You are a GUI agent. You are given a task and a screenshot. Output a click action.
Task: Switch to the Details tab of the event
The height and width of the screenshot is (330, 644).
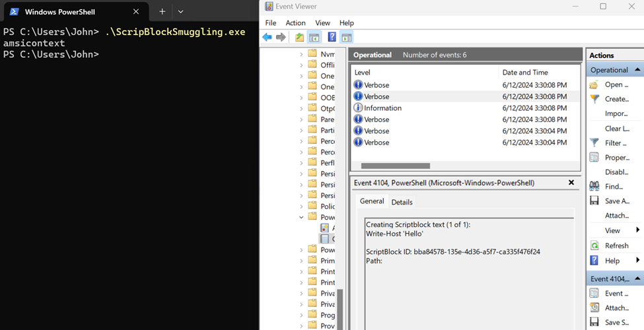pos(402,202)
